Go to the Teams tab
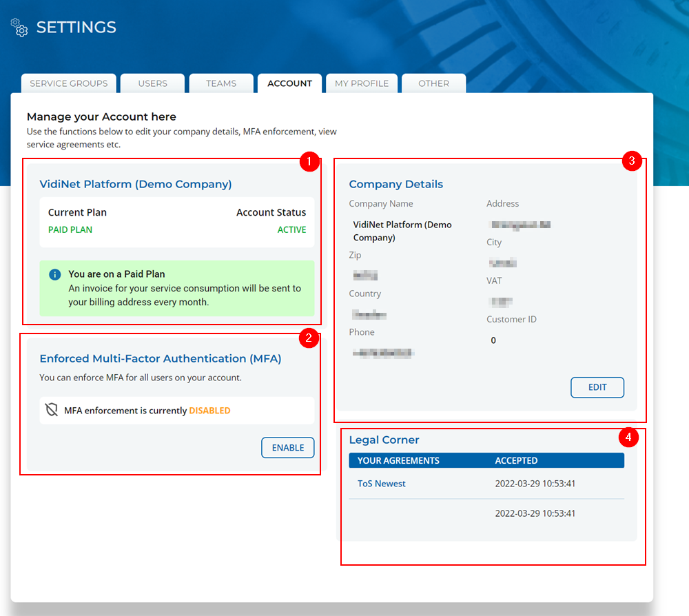Screen dimensions: 689x616 point(221,83)
